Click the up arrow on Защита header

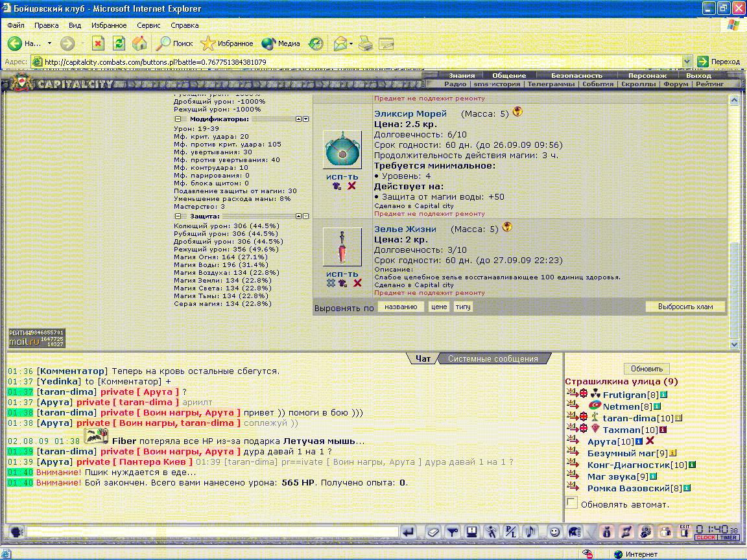(299, 216)
